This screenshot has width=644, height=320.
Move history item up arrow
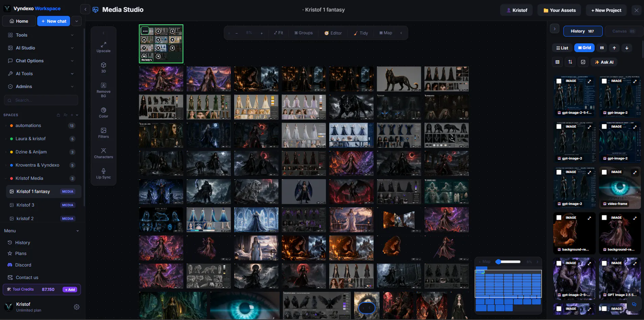pyautogui.click(x=614, y=48)
